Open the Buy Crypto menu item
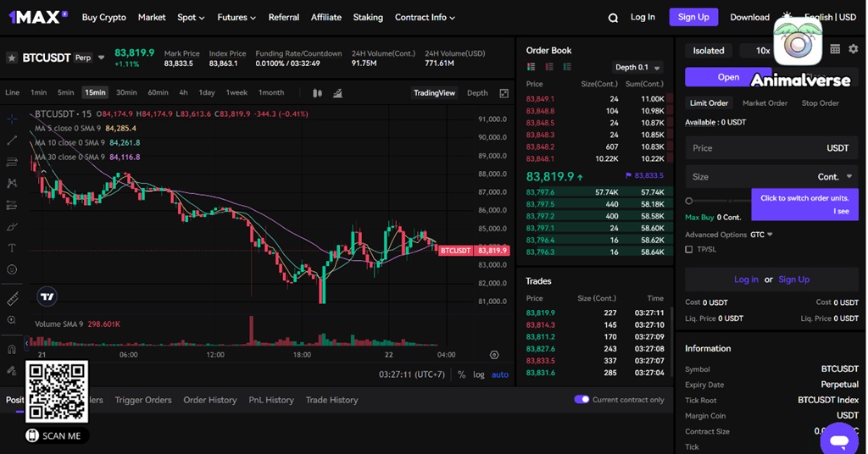The height and width of the screenshot is (454, 868). click(x=104, y=18)
